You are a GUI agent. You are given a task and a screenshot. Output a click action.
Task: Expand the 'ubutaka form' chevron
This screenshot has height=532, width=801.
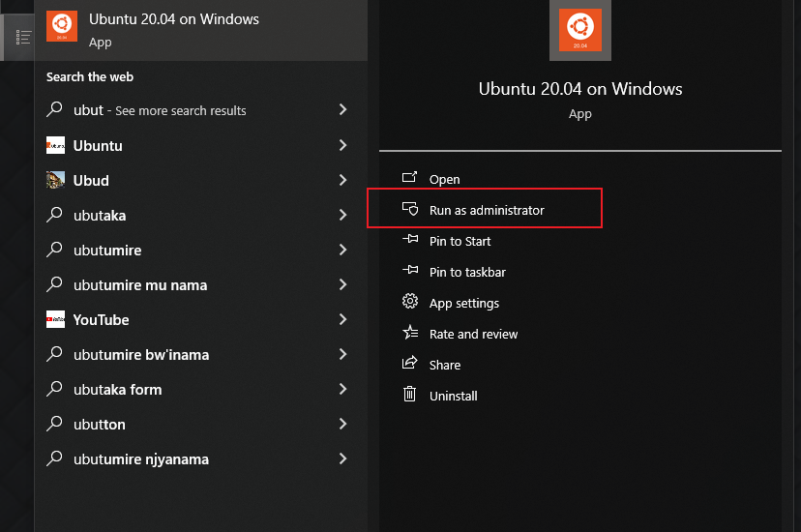pos(342,389)
